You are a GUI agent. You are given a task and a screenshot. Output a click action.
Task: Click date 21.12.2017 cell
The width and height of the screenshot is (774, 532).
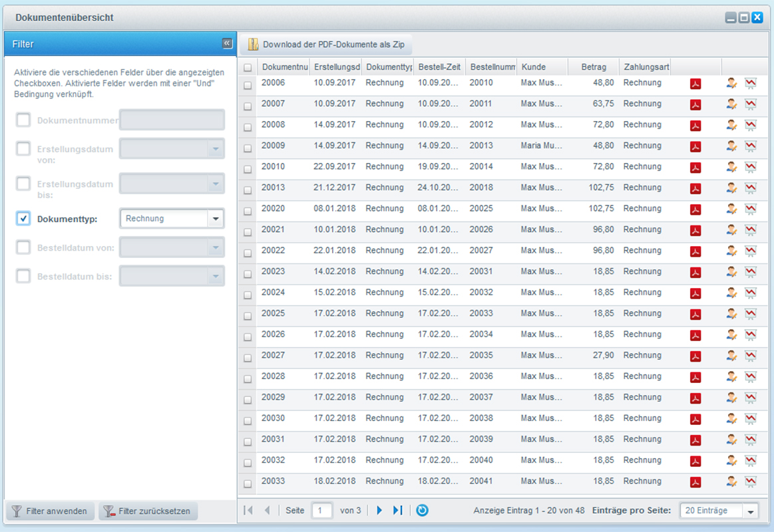point(335,188)
